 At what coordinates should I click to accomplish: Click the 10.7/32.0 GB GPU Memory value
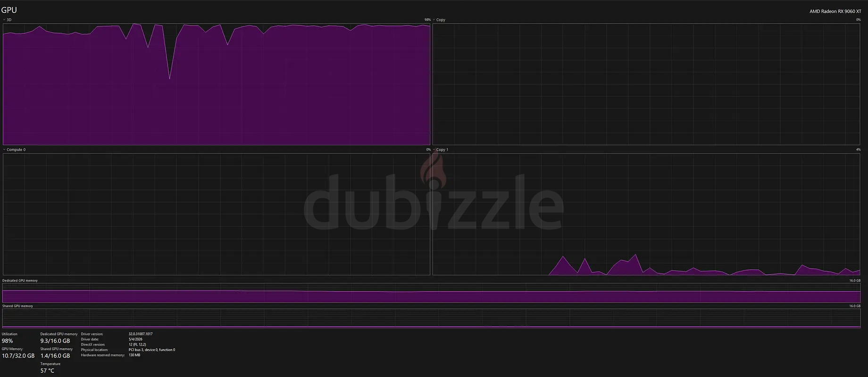pos(18,356)
